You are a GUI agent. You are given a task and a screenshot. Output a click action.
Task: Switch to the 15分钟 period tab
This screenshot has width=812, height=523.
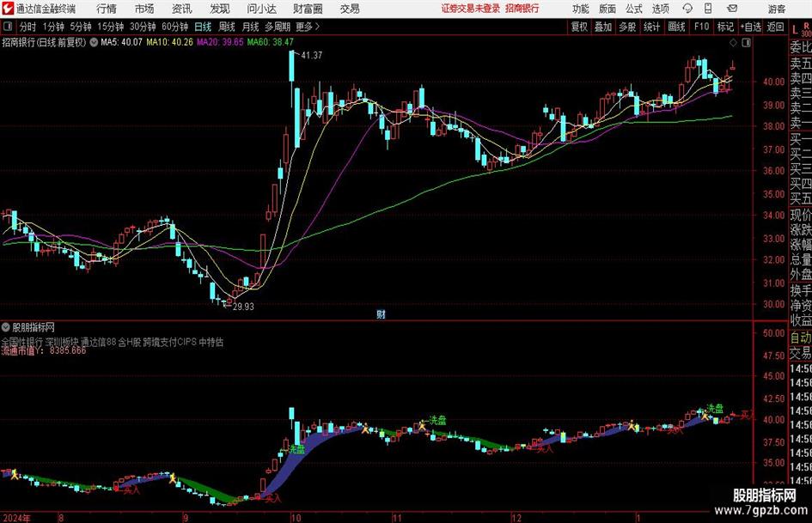(111, 27)
